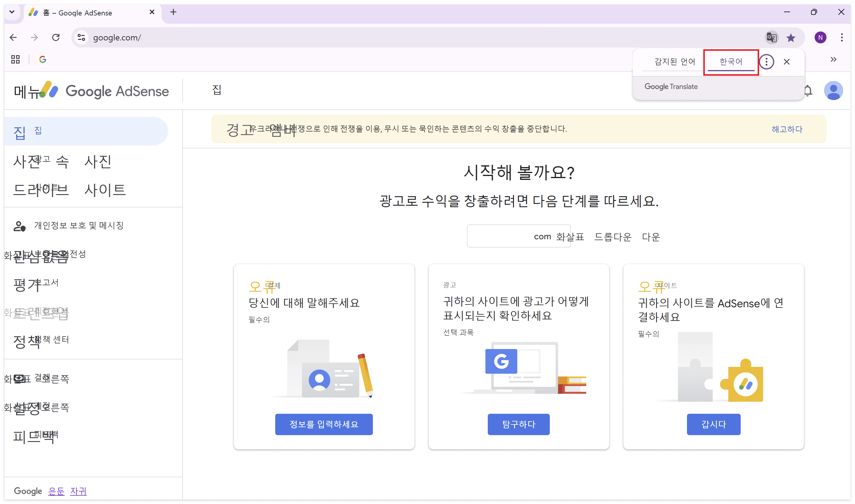Open notifications via the bell icon
855x504 pixels.
[x=808, y=91]
